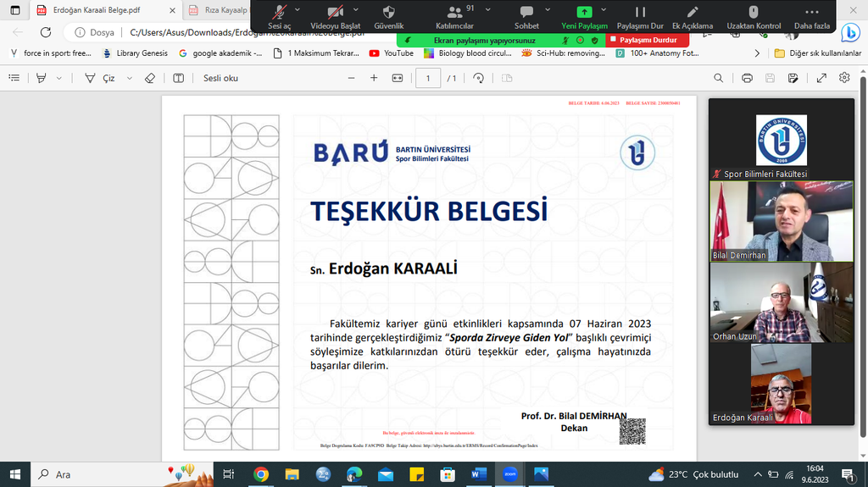
Task: Print the PDF using printer icon
Action: pyautogui.click(x=747, y=78)
